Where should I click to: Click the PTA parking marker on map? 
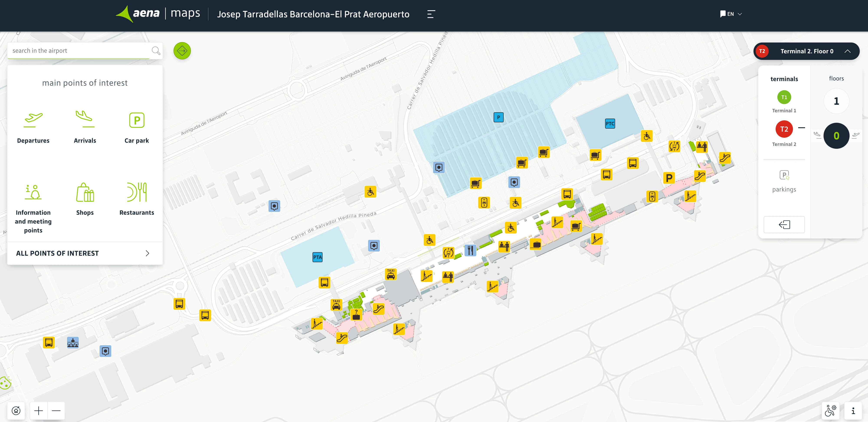[317, 257]
